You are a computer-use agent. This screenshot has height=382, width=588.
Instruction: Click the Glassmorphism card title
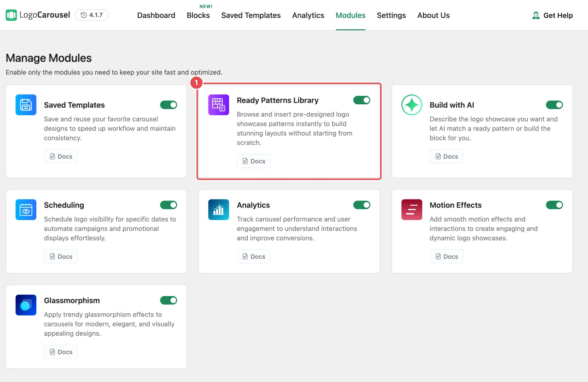[x=72, y=300]
